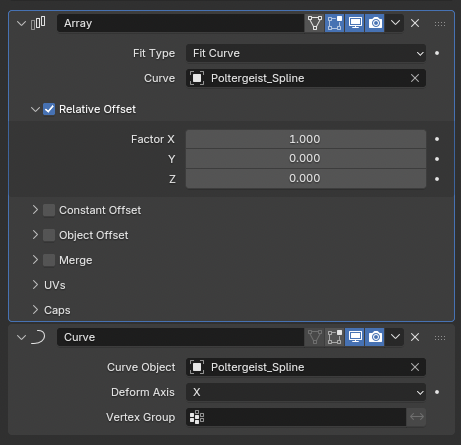The height and width of the screenshot is (445, 461).
Task: Uncheck the Relative Offset checkbox
Action: [49, 109]
